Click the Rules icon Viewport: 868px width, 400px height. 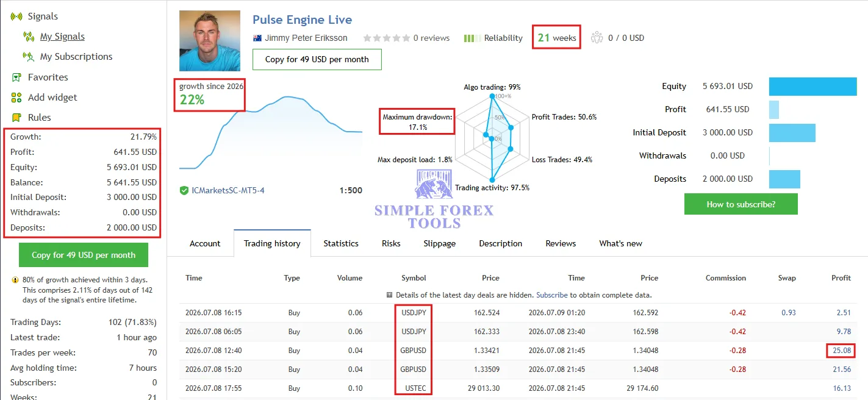click(x=16, y=118)
